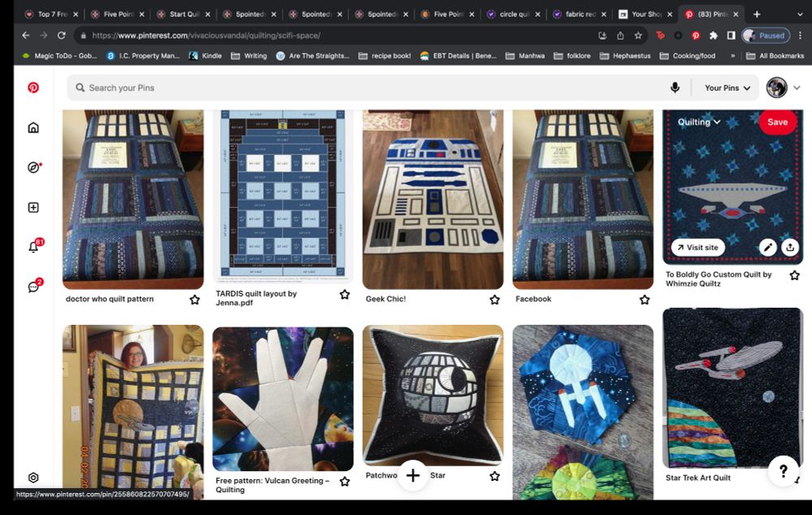Open the Vulcan Greeting hand quilt image
Image resolution: width=812 pixels, height=515 pixels.
[x=283, y=398]
